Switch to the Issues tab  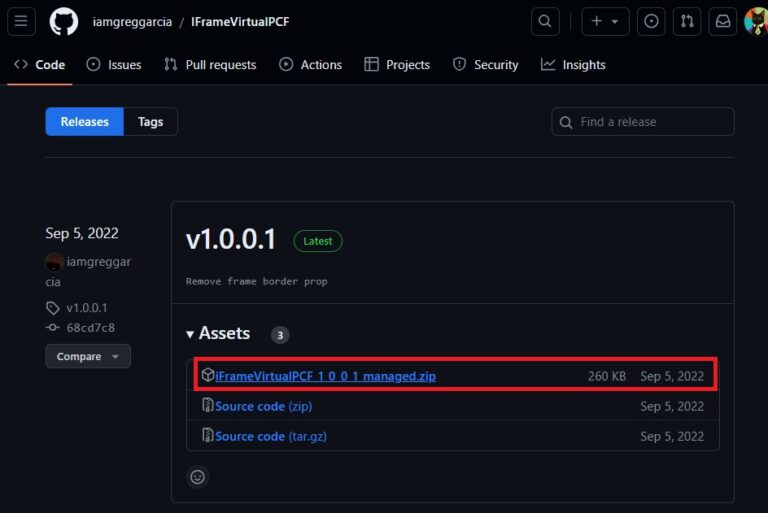(114, 65)
